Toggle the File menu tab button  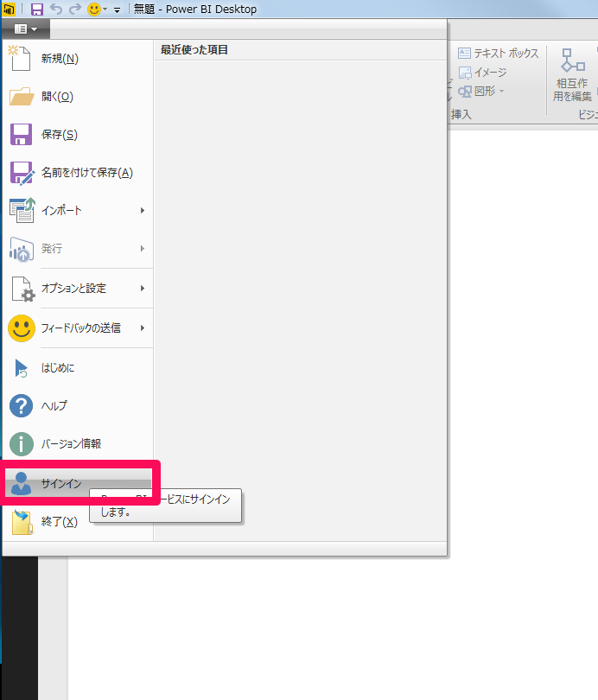[x=25, y=29]
